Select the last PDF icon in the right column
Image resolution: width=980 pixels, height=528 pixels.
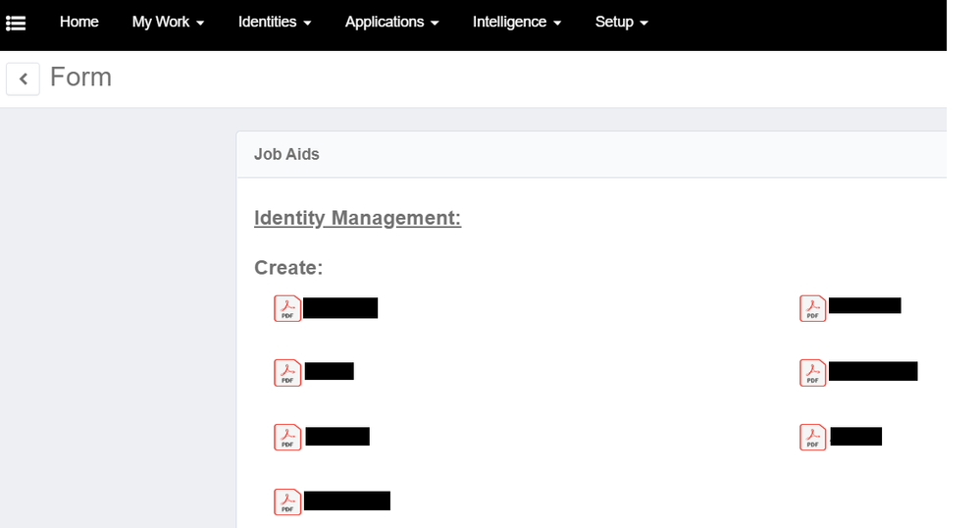coord(813,437)
